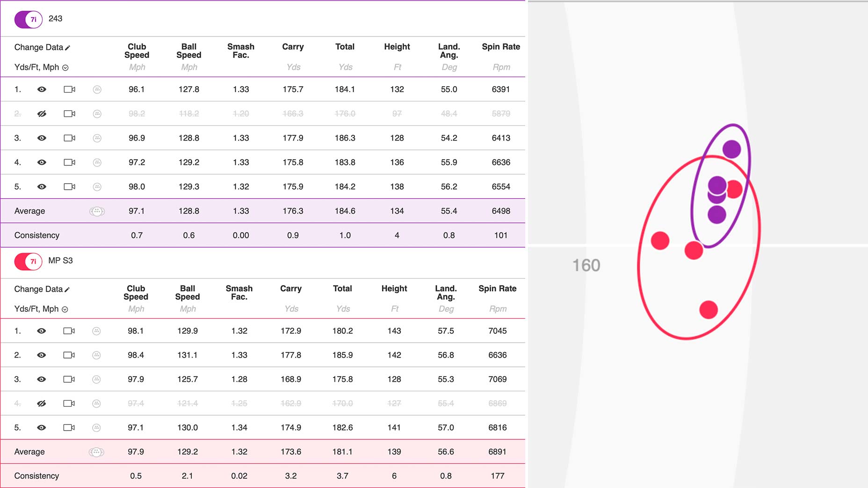This screenshot has width=868, height=488.
Task: Click the pencil icon next to Change Data for 243
Action: [68, 47]
